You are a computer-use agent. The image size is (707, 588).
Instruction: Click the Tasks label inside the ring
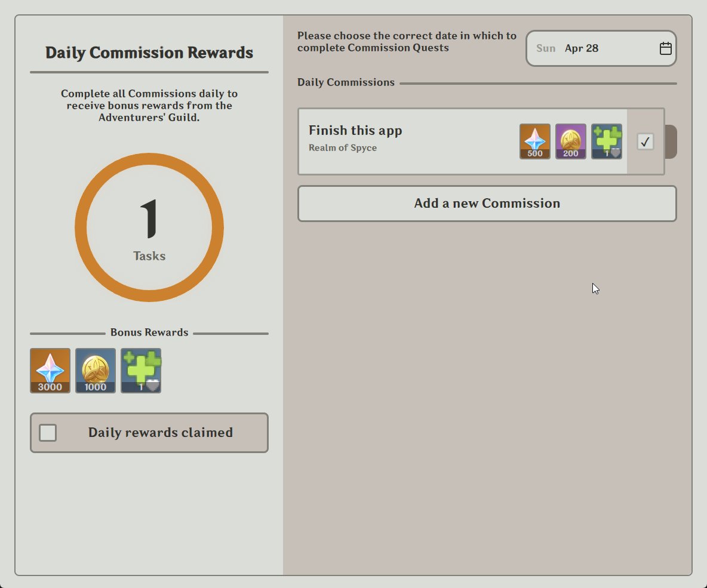click(x=149, y=255)
